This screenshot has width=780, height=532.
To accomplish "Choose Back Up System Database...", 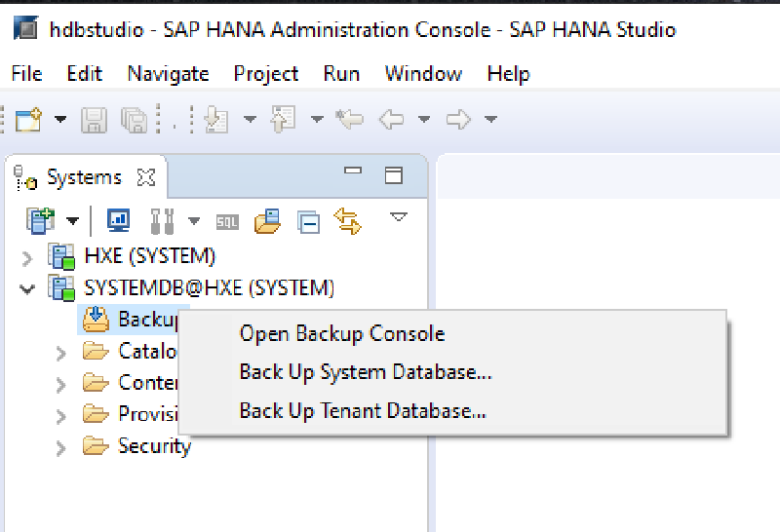I will coord(366,372).
